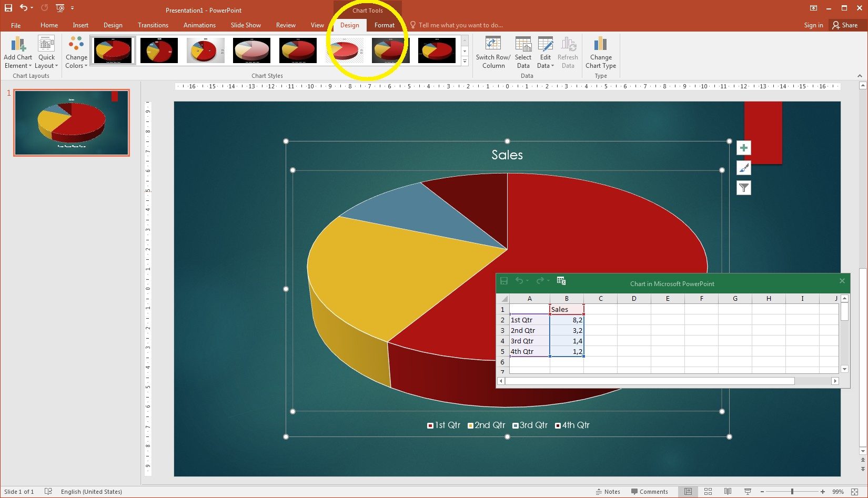868x498 pixels.
Task: Expand the Chart Styles gallery
Action: point(465,61)
